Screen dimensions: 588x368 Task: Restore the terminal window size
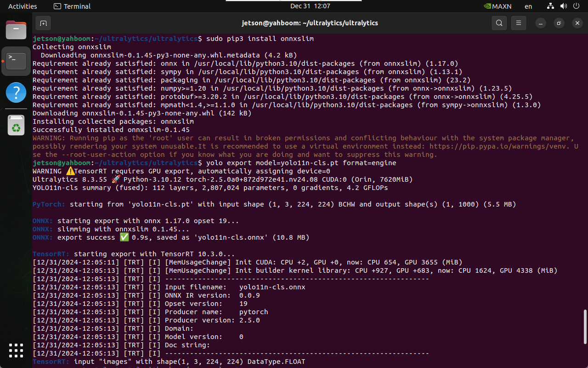[x=559, y=23]
